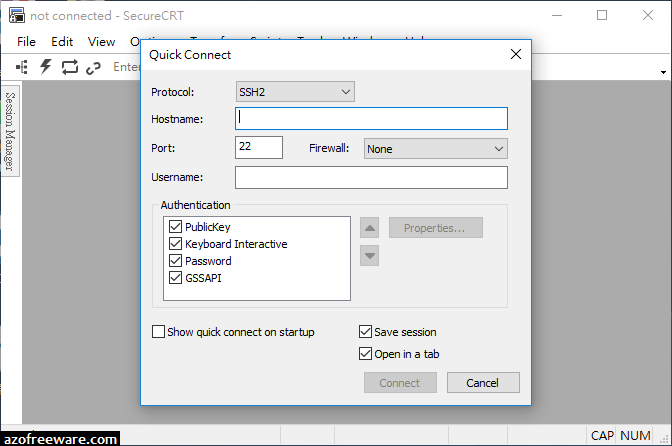Click the Connect button
Image resolution: width=672 pixels, height=446 pixels.
point(400,383)
